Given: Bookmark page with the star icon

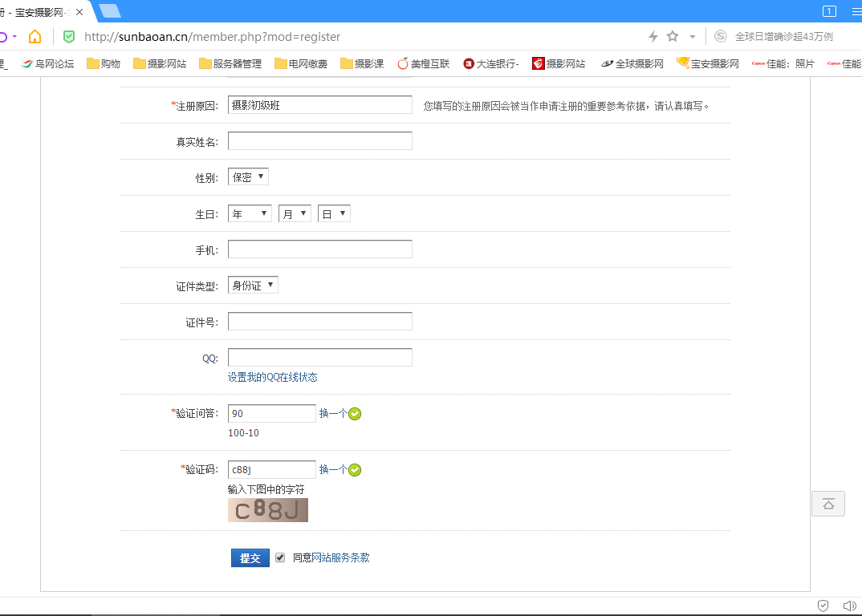Looking at the screenshot, I should (673, 36).
